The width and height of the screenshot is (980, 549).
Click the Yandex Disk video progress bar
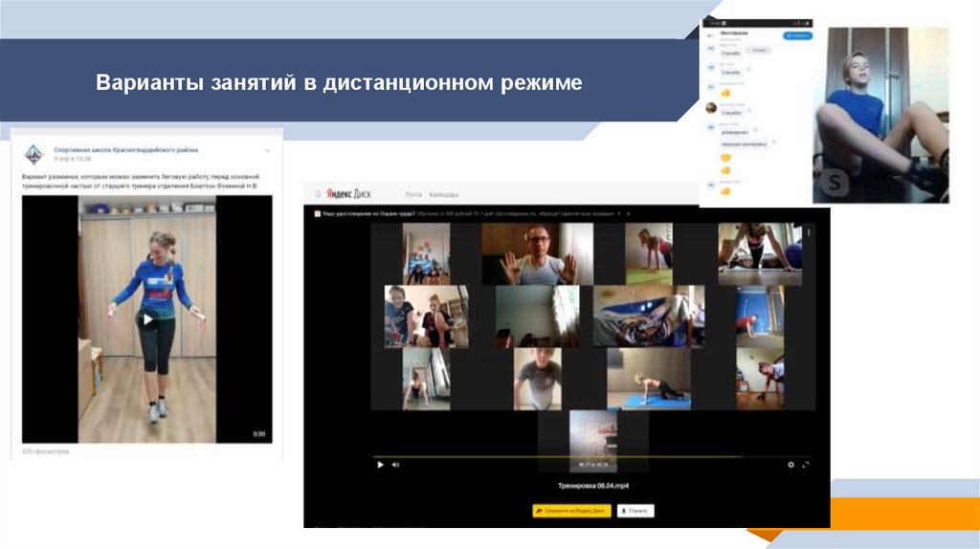pos(591,456)
